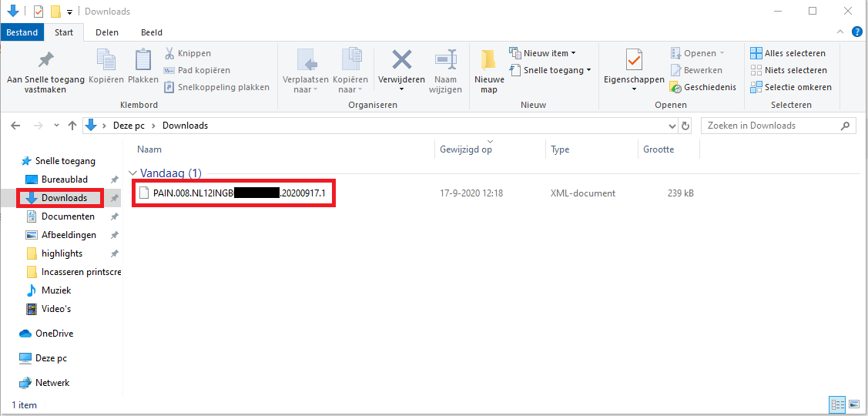Collapse the ribbon with the chevron arrow
Screen dimensions: 868x416
[x=841, y=32]
